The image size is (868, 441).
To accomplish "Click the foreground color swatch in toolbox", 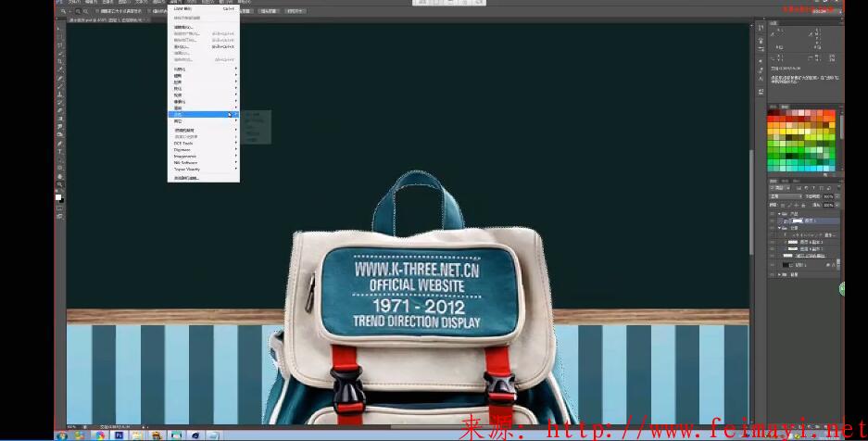I will pos(58,196).
